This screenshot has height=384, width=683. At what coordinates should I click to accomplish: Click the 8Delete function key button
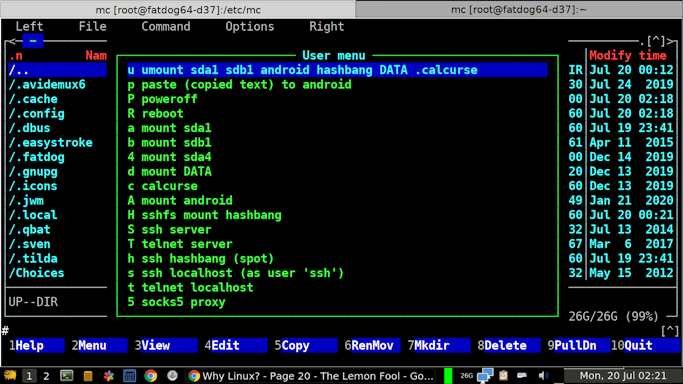[509, 346]
